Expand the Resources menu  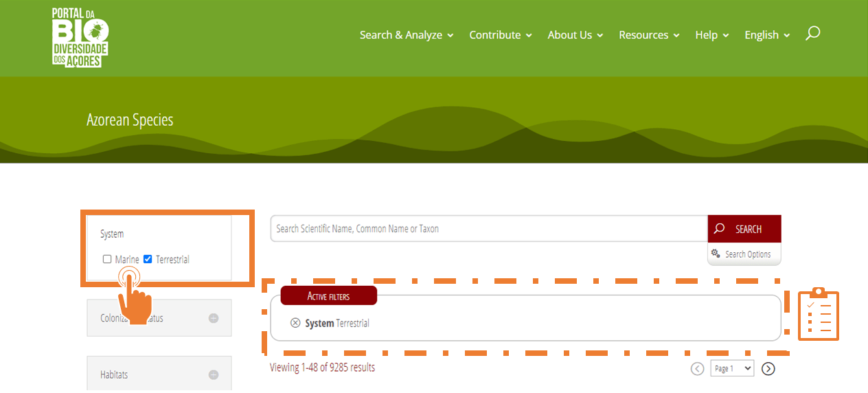tap(649, 35)
